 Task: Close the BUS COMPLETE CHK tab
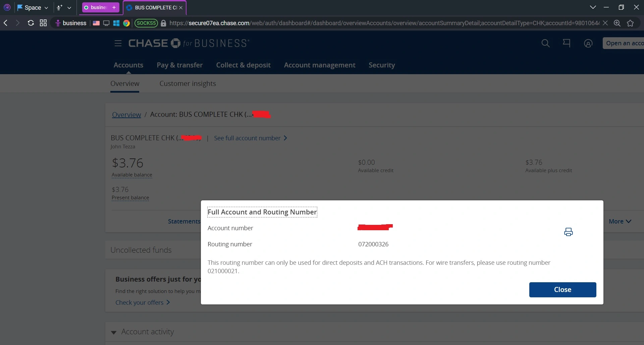(181, 7)
